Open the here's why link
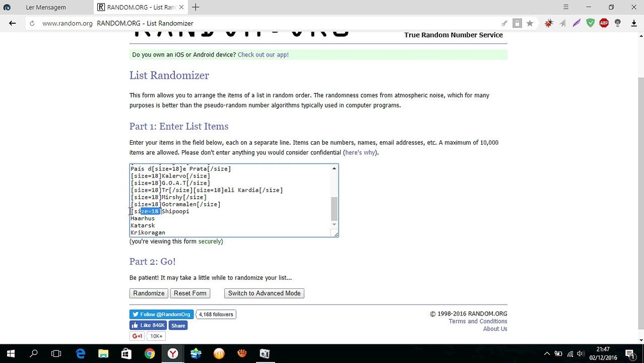This screenshot has width=644, height=363. coord(360,152)
